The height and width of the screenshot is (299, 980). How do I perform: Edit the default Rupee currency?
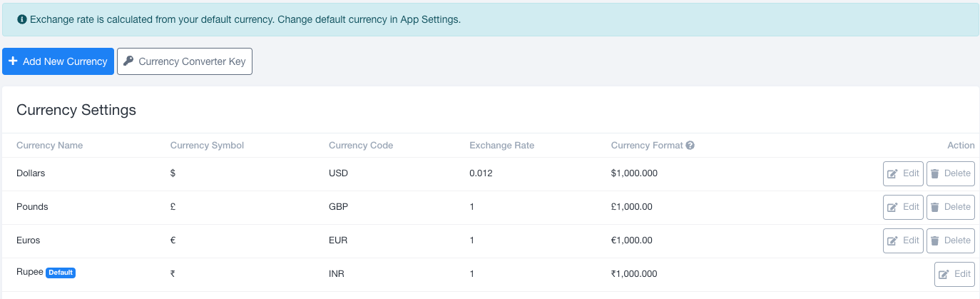click(x=954, y=274)
